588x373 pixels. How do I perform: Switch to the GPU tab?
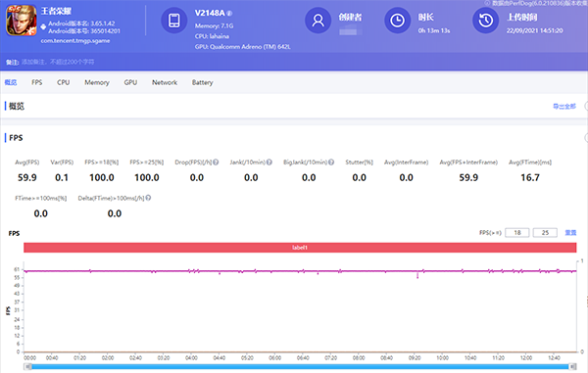click(x=130, y=82)
